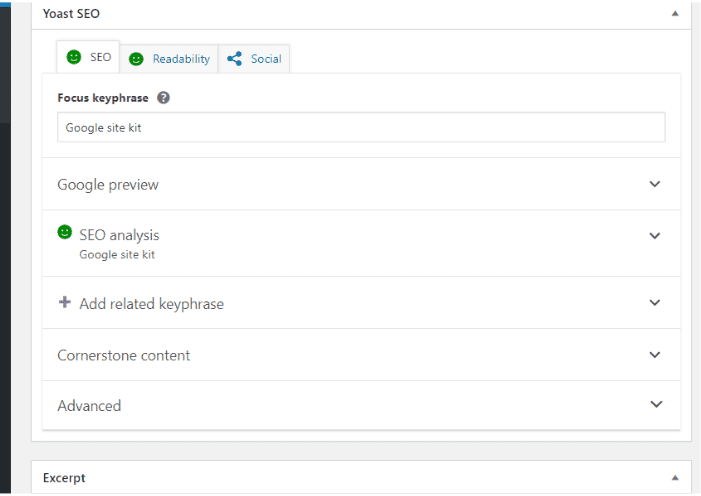Click into the Focus keyphrase input field

[361, 127]
